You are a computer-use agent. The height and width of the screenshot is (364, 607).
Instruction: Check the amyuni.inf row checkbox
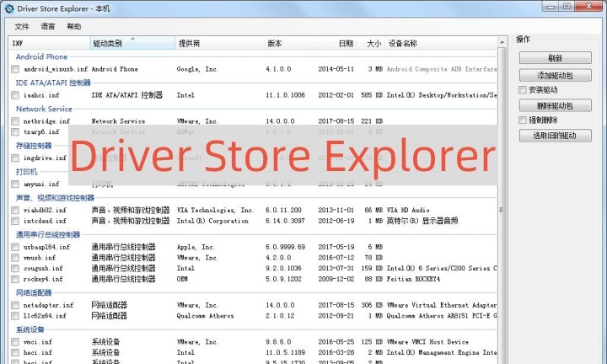pos(15,185)
